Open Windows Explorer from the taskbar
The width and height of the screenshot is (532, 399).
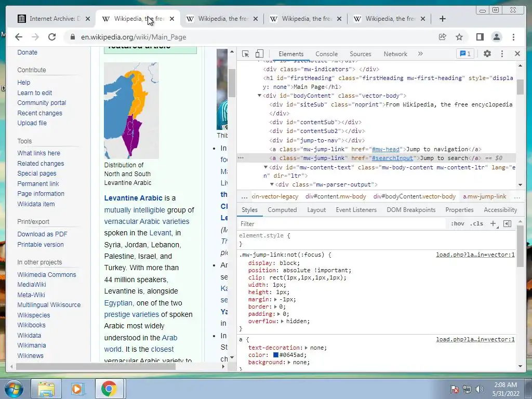click(46, 389)
